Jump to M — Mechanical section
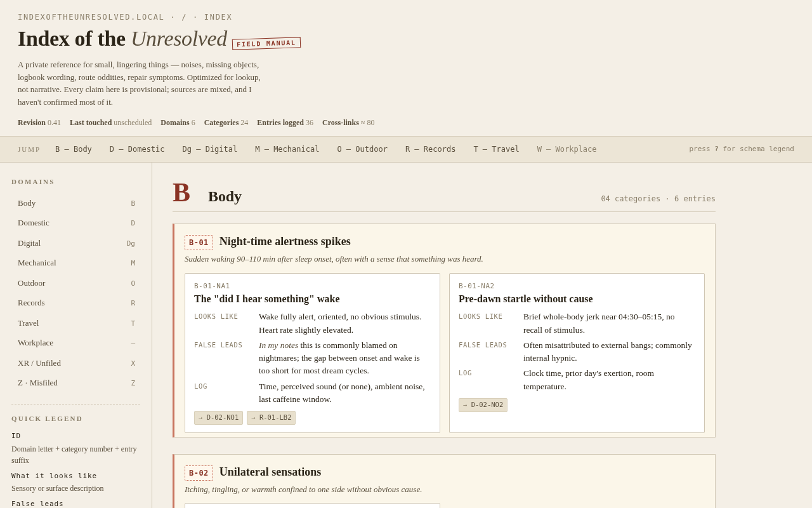The width and height of the screenshot is (812, 508). (287, 149)
